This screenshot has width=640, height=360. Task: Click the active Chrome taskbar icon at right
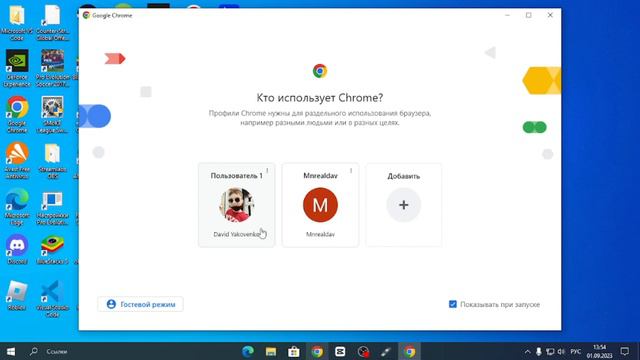click(409, 351)
